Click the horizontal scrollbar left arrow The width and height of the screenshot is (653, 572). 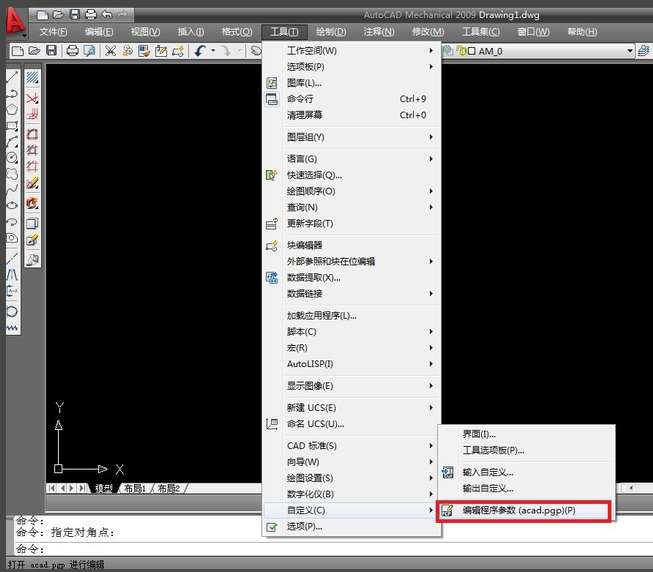(x=631, y=488)
